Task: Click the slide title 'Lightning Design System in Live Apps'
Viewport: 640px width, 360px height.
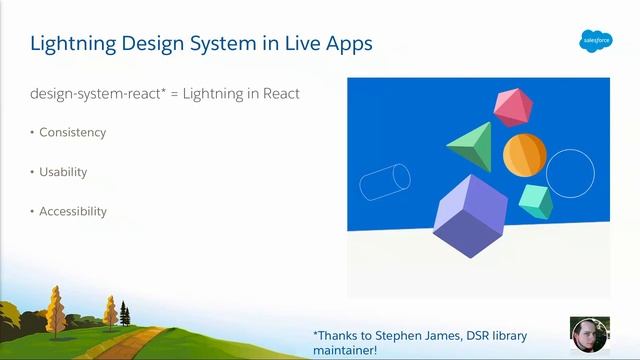Action: 201,43
